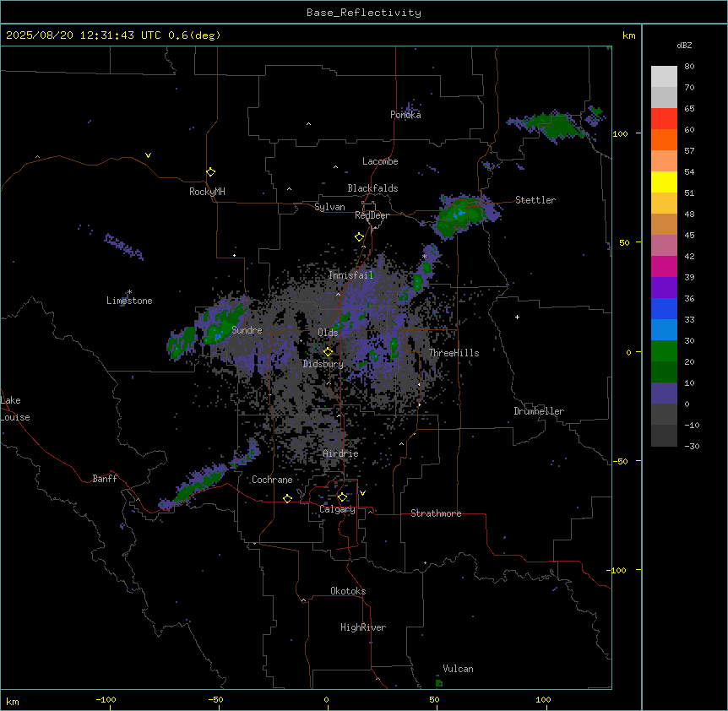This screenshot has height=711, width=728.
Task: Pick the orange 57–60 dBZ legend swatch
Action: pos(664,139)
